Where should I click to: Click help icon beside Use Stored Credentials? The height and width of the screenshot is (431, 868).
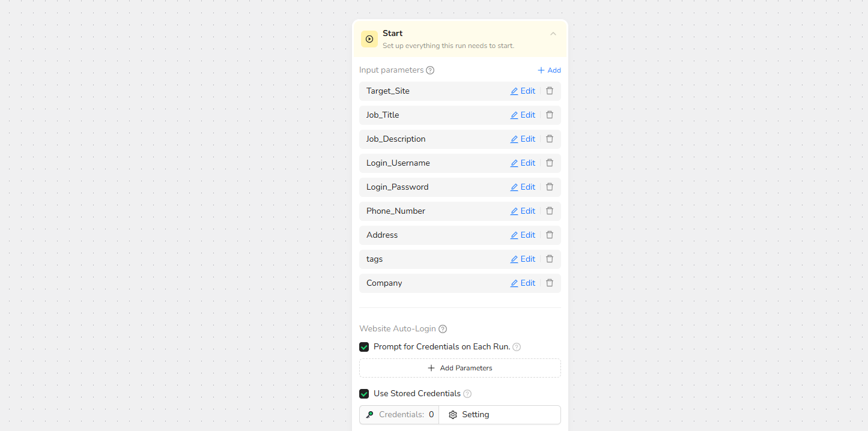[467, 394]
